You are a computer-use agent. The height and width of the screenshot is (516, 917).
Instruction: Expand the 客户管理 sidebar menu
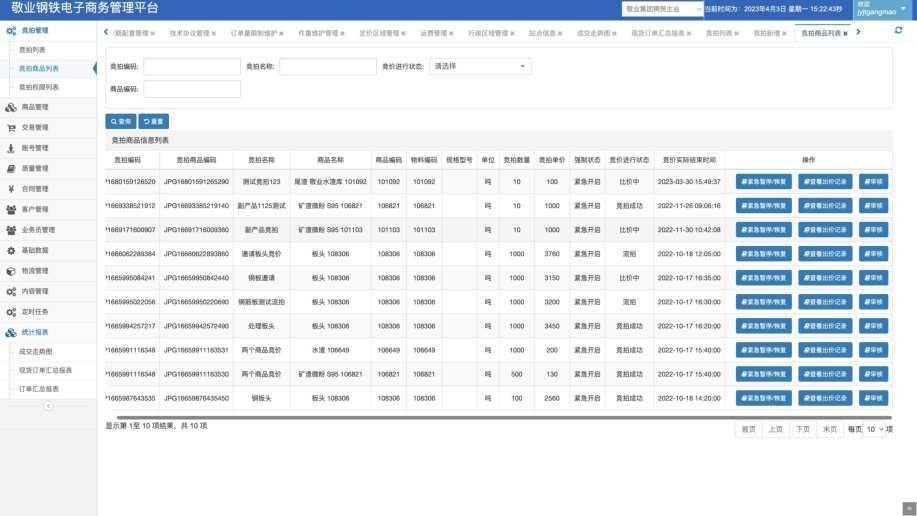[x=49, y=209]
